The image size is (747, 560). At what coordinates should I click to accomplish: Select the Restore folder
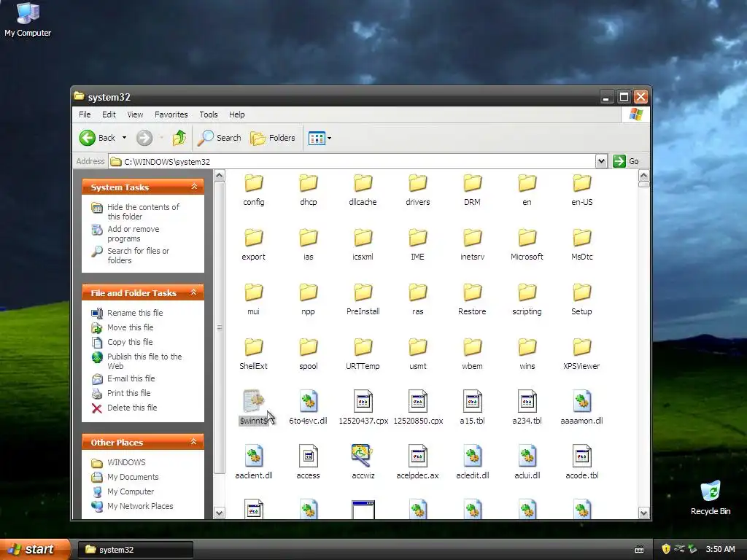point(472,299)
